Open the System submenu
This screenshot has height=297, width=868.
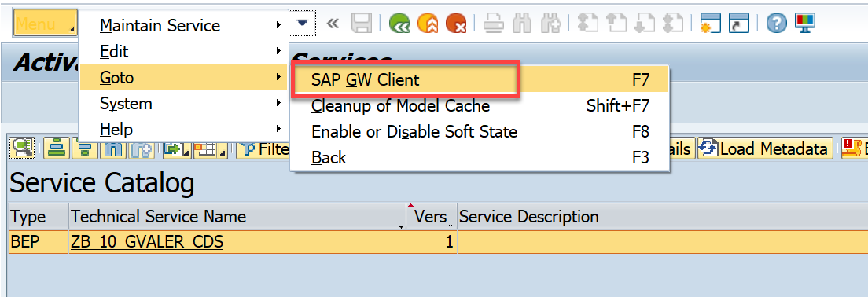coord(184,103)
